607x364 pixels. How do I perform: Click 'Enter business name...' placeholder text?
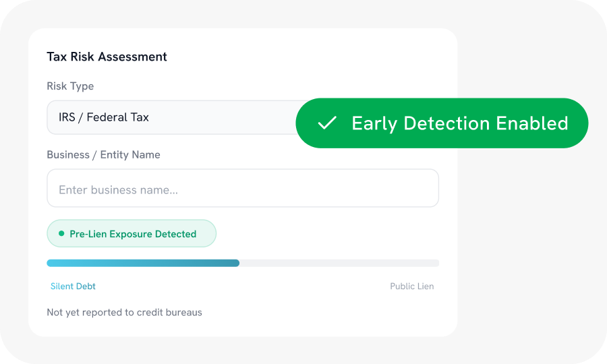[x=118, y=190]
